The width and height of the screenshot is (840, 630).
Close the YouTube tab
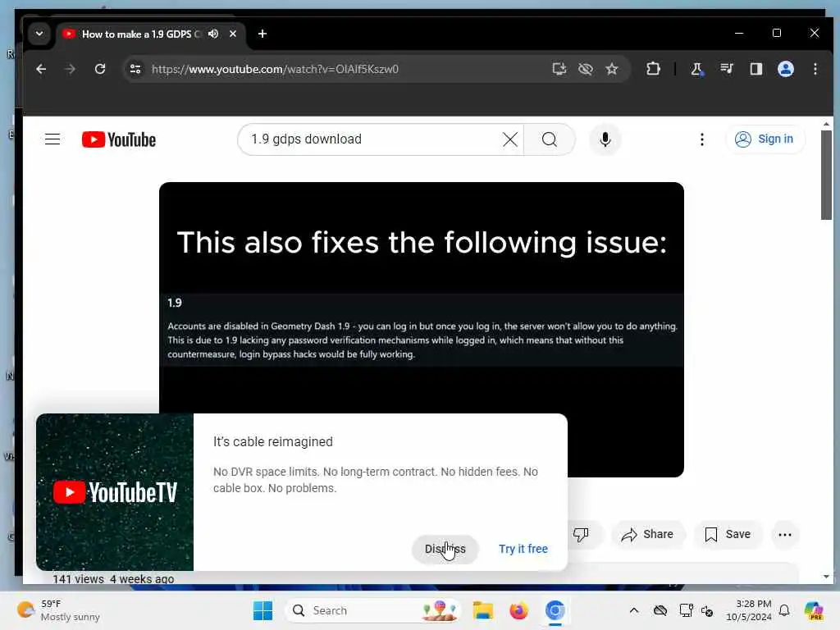[233, 34]
